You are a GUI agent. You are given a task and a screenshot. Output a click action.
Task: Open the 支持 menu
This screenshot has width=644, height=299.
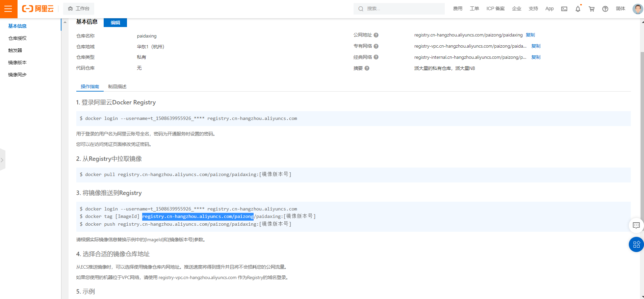coord(534,9)
